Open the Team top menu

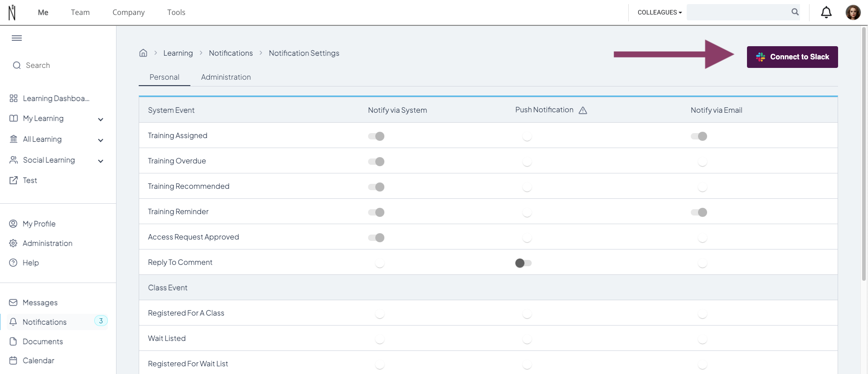click(80, 12)
